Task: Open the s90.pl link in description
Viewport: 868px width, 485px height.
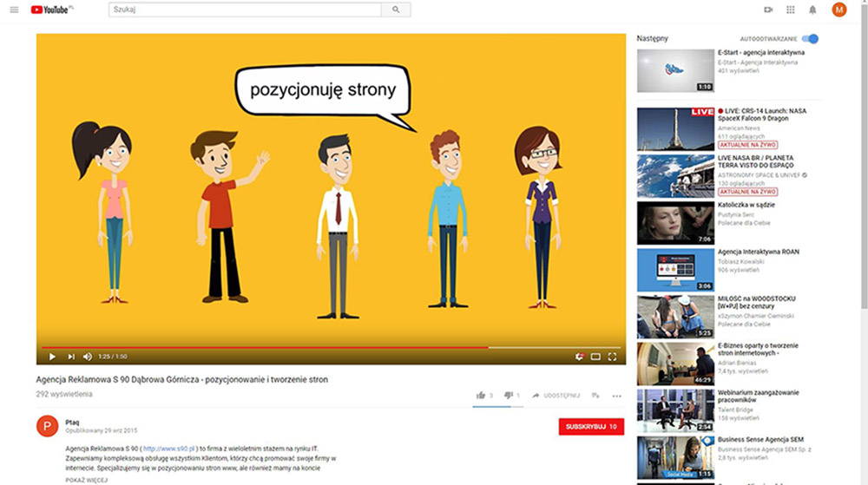Action: click(x=172, y=448)
